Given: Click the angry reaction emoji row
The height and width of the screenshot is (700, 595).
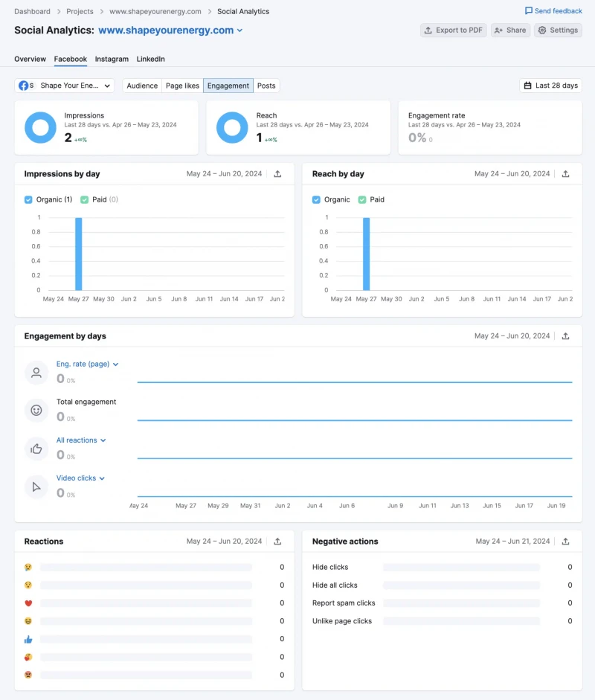Looking at the screenshot, I should coord(154,675).
